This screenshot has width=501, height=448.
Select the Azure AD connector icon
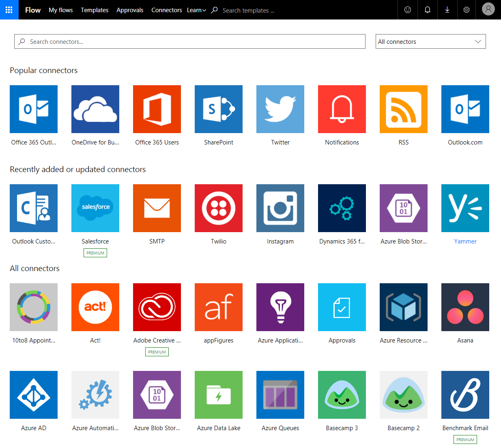click(34, 395)
